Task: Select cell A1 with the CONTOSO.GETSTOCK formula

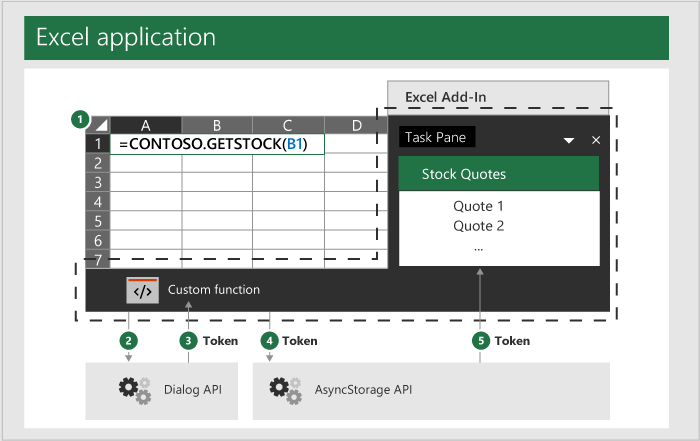Action: coord(217,144)
